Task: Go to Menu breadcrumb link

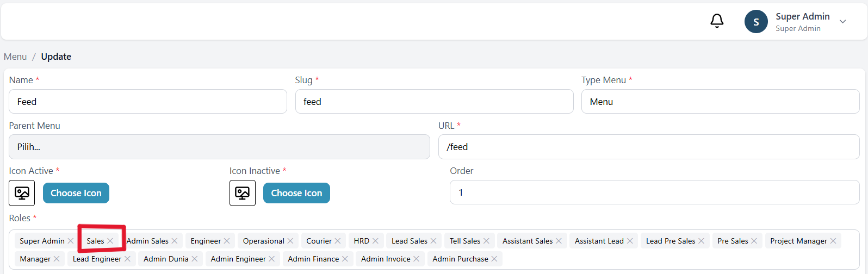Action: 15,57
